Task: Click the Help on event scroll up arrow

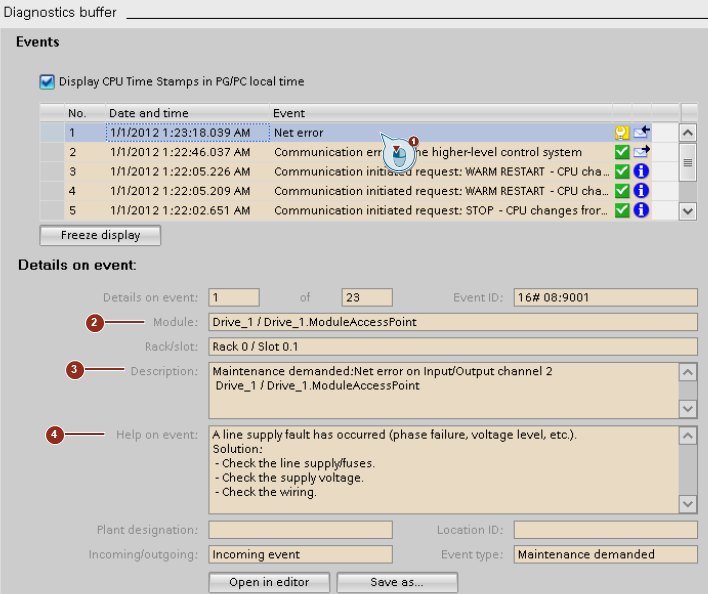Action: tap(688, 436)
